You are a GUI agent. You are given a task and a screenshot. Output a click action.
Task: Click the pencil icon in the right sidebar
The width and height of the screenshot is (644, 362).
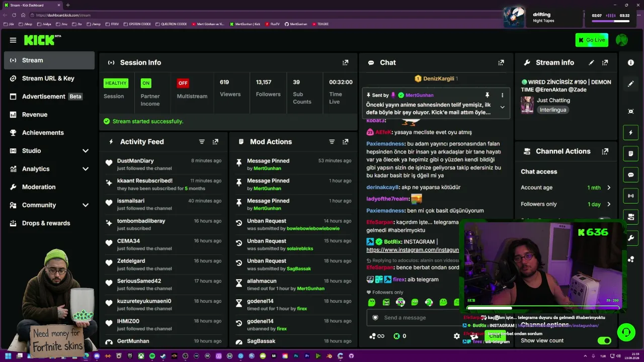(631, 84)
